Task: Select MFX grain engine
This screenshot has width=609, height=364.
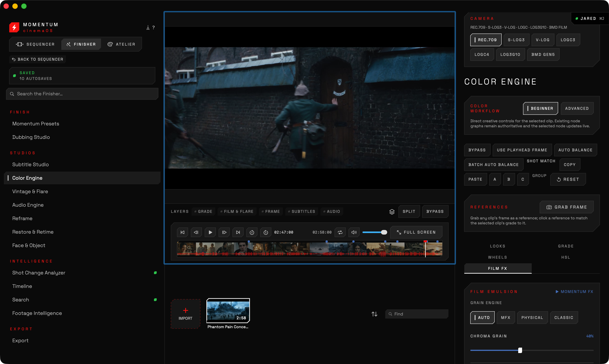Action: pos(506,318)
